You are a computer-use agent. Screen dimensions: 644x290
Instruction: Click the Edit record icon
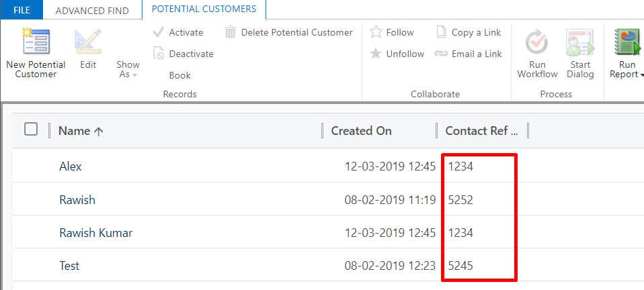point(88,42)
